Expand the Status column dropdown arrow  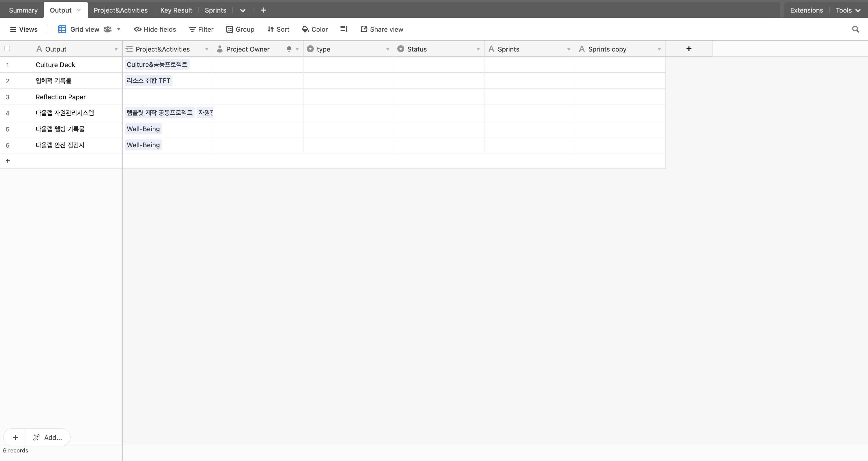coord(478,49)
